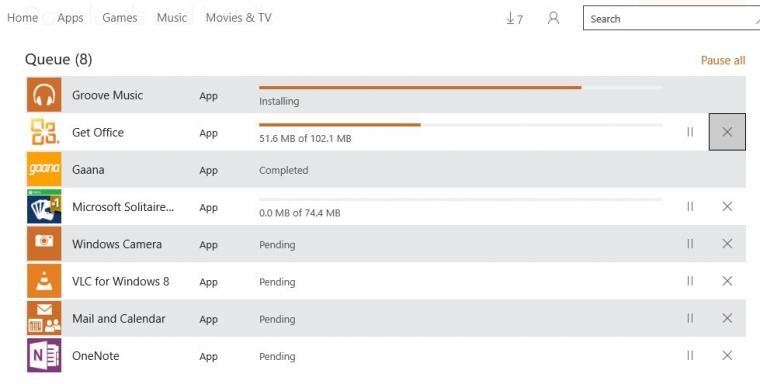Click the Groove Music headphones icon
Image resolution: width=760 pixels, height=384 pixels.
pyautogui.click(x=44, y=95)
